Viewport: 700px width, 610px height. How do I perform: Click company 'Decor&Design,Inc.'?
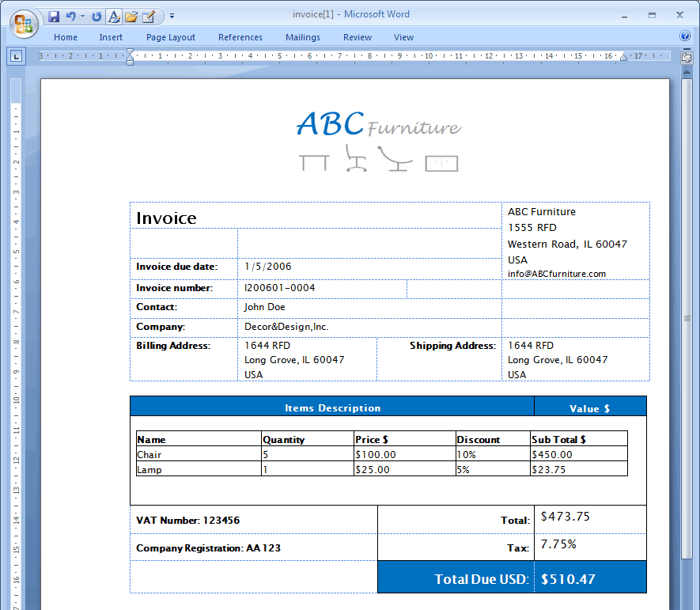click(x=286, y=327)
